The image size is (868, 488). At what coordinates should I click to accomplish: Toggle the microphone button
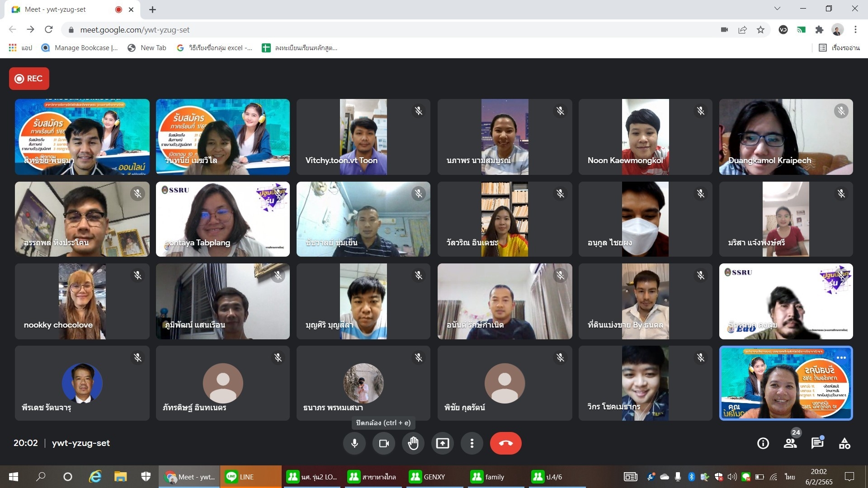click(354, 443)
